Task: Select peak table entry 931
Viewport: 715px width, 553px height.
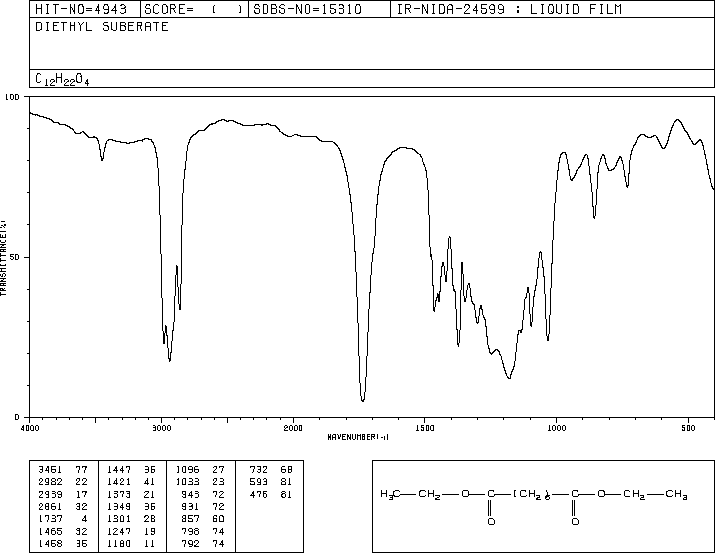Action: tap(190, 506)
